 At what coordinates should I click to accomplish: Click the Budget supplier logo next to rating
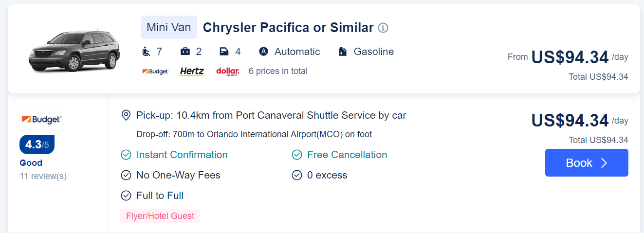click(x=41, y=119)
